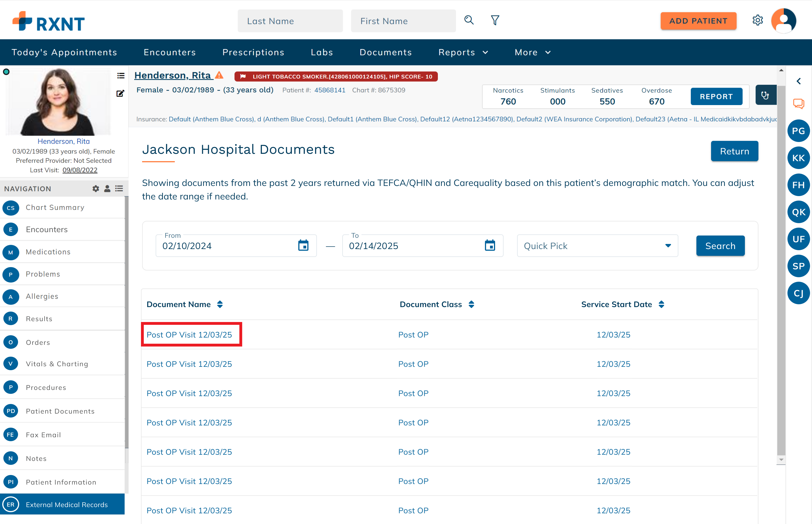
Task: Sort the table by Document Name
Action: coord(220,305)
